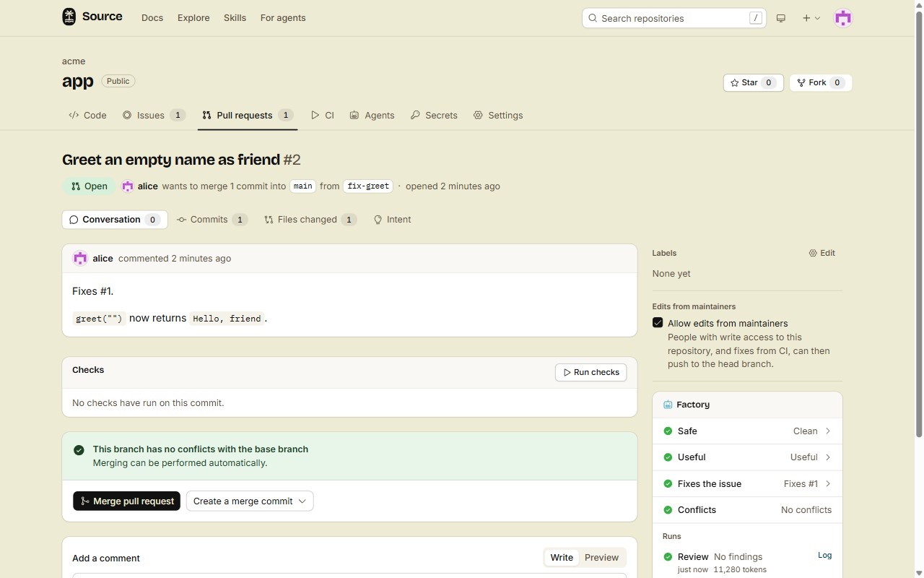The height and width of the screenshot is (578, 924).
Task: Expand the Safe row in Factory
Action: coord(747,431)
